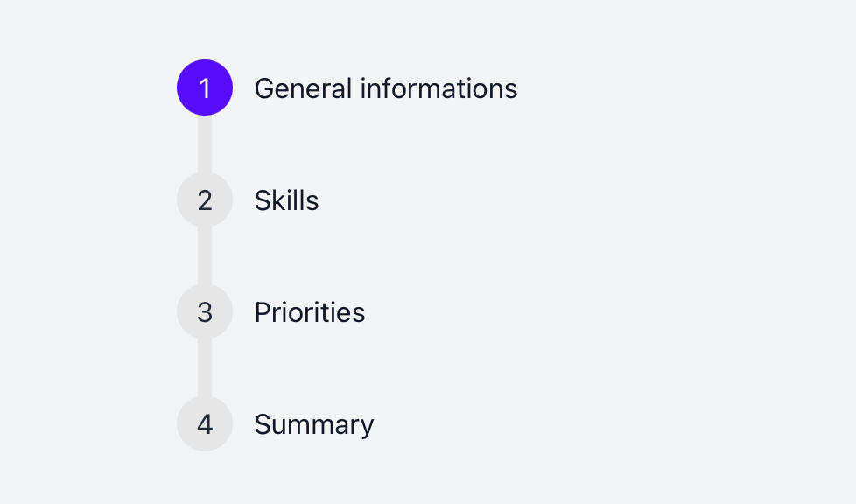Return to the General informations text
This screenshot has width=856, height=504.
pos(385,88)
